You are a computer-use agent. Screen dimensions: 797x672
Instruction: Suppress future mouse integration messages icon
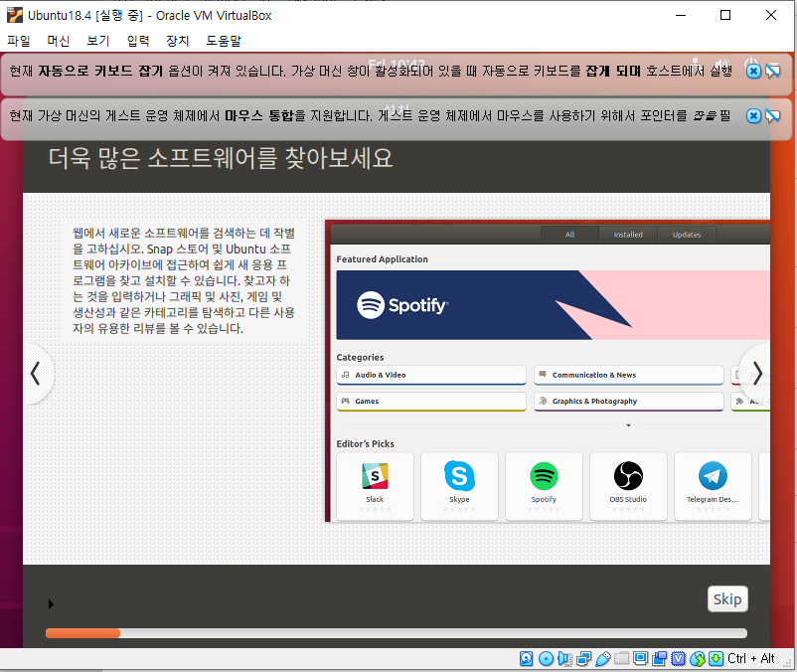pyautogui.click(x=772, y=116)
